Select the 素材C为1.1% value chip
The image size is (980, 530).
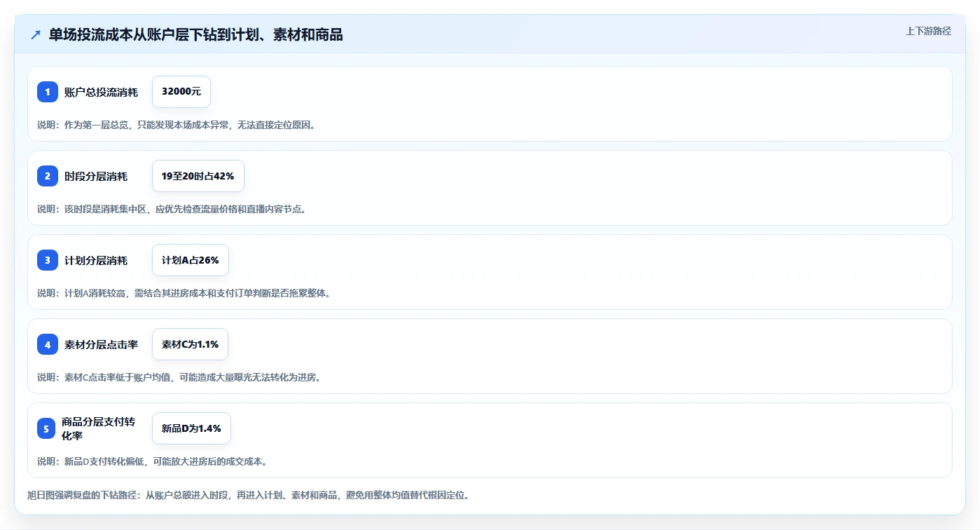pos(190,344)
